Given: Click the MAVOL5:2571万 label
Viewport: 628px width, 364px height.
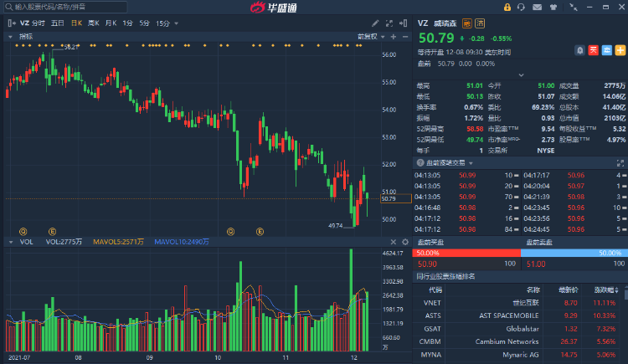Looking at the screenshot, I should tap(118, 242).
